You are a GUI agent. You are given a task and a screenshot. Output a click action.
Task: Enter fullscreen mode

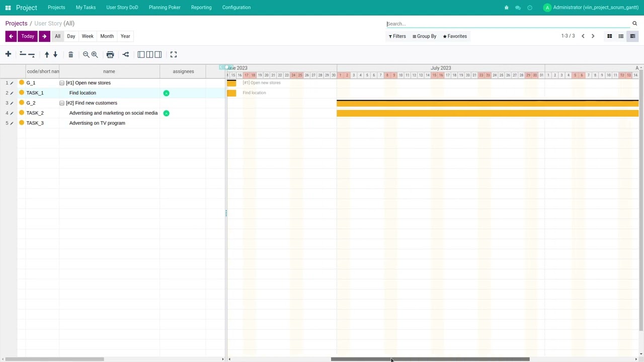click(174, 54)
